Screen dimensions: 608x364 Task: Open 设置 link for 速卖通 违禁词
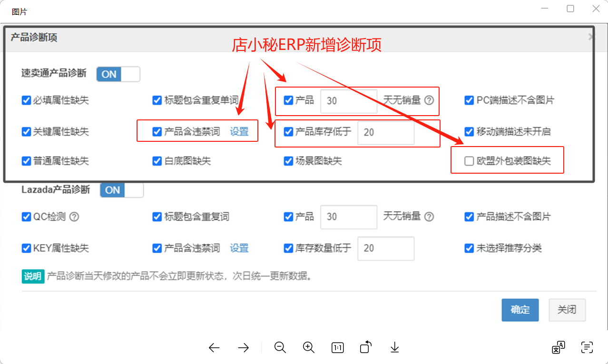(239, 132)
